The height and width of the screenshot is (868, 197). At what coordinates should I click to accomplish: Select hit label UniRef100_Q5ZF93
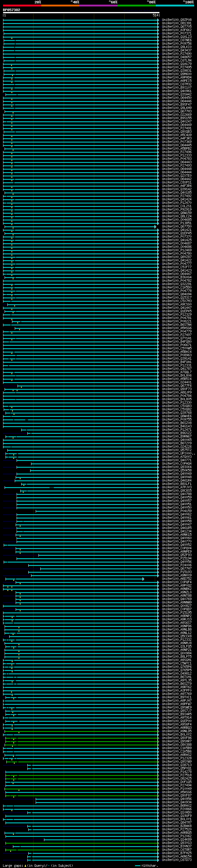click(x=177, y=555)
